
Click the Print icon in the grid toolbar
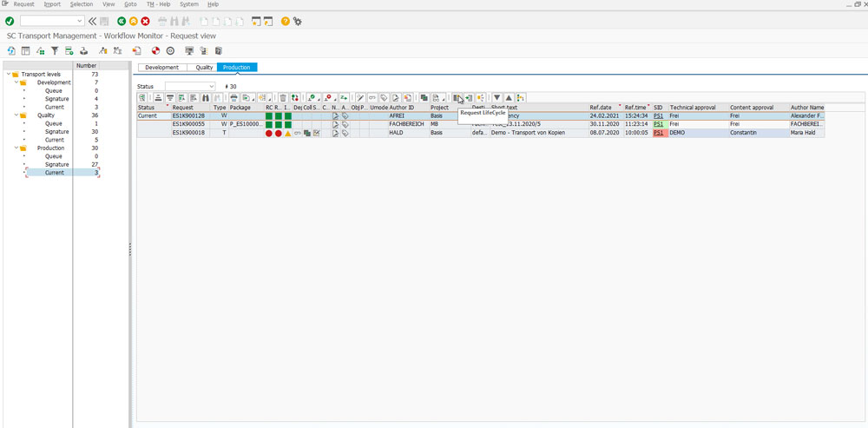234,97
